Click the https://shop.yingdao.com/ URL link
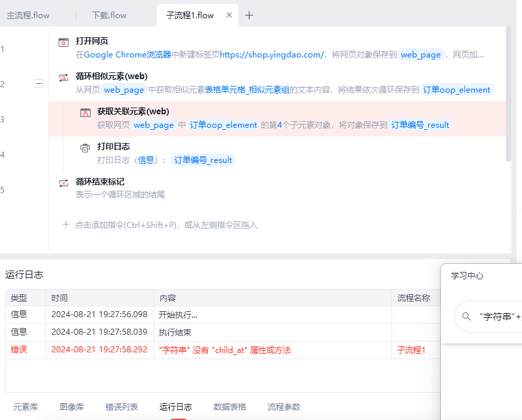This screenshot has width=522, height=420. [x=272, y=55]
